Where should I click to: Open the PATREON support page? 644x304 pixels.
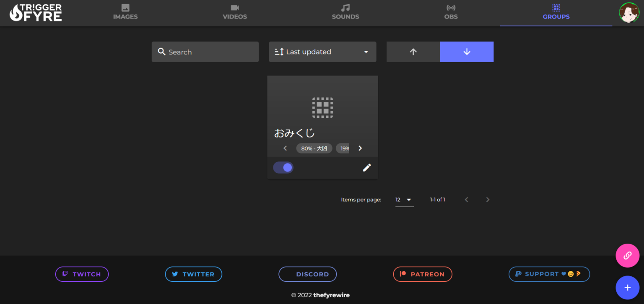pyautogui.click(x=423, y=274)
